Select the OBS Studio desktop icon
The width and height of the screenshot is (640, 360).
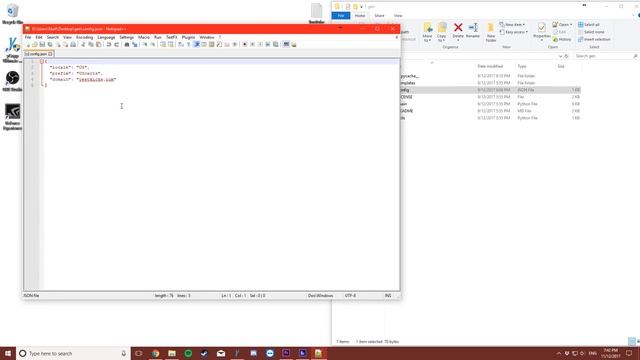[12, 81]
